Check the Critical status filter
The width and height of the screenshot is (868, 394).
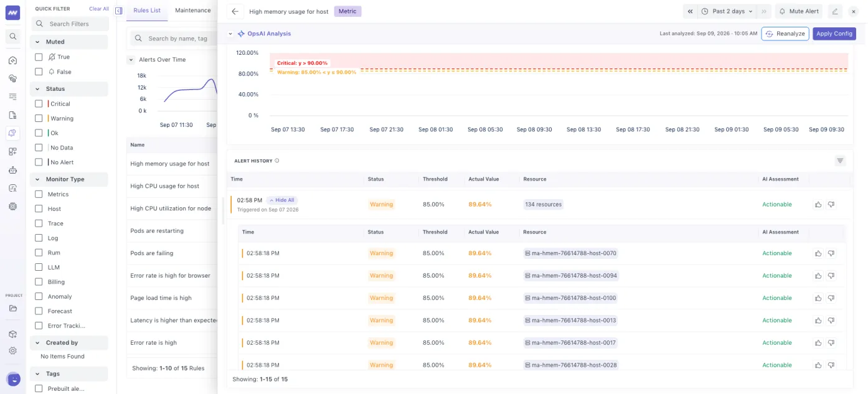(39, 104)
